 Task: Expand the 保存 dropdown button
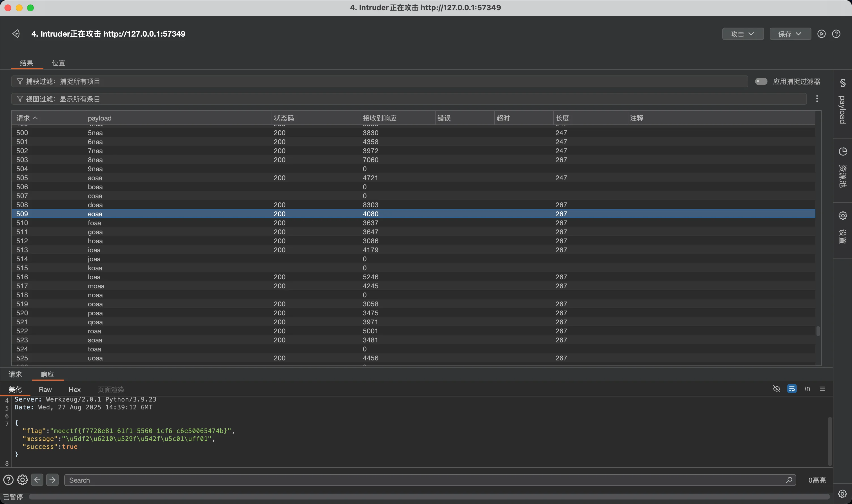click(790, 34)
